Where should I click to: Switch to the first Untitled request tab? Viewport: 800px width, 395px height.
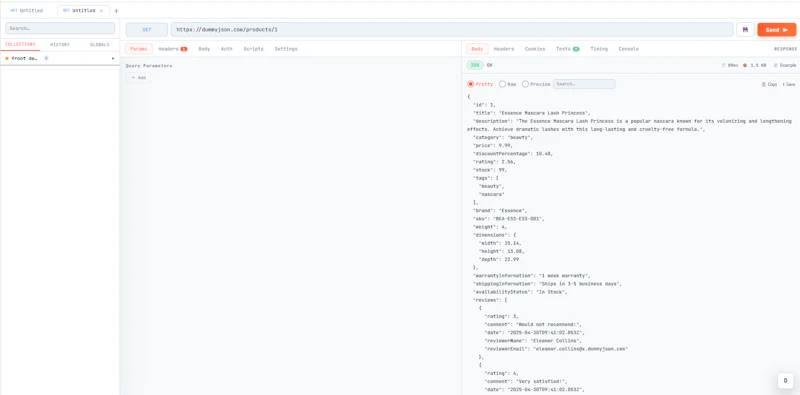[x=27, y=10]
